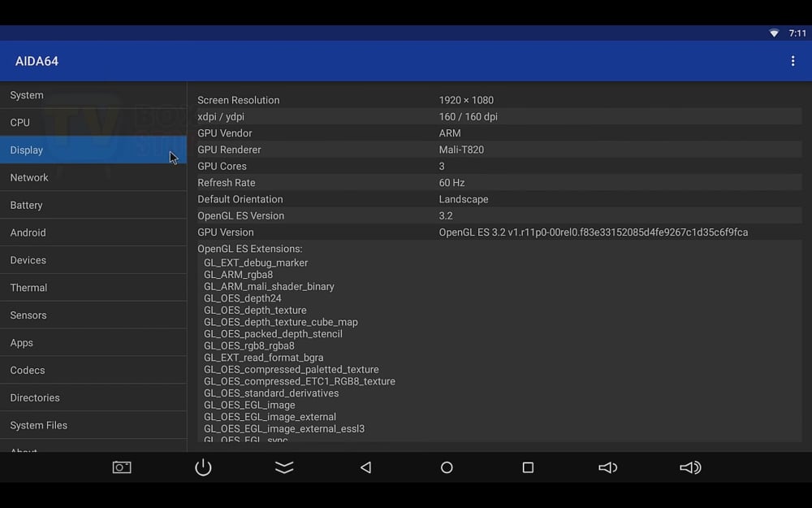Select the Screen Resolution label
Screen dimensions: 812x508
point(238,100)
